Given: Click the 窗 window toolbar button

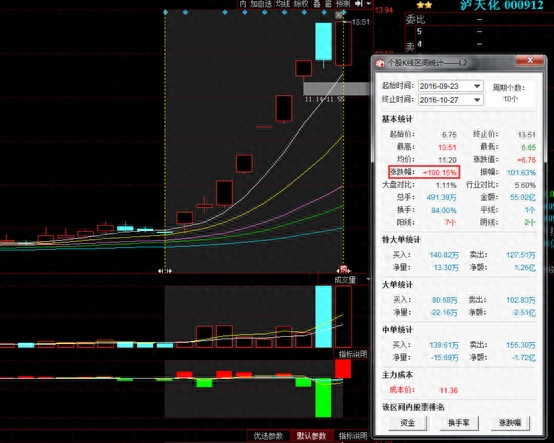Looking at the screenshot, I should click(328, 4).
